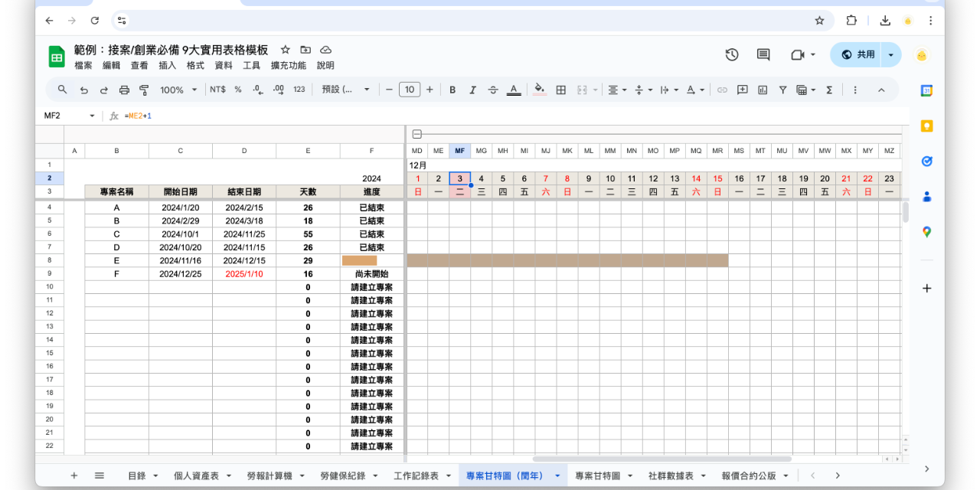Open the 資料 menu
This screenshot has height=490, width=980.
[224, 66]
